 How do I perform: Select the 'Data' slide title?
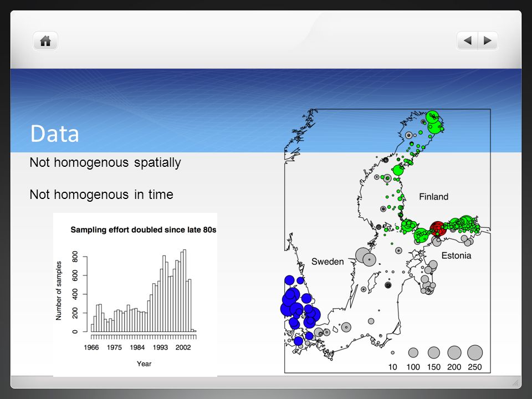coord(55,134)
